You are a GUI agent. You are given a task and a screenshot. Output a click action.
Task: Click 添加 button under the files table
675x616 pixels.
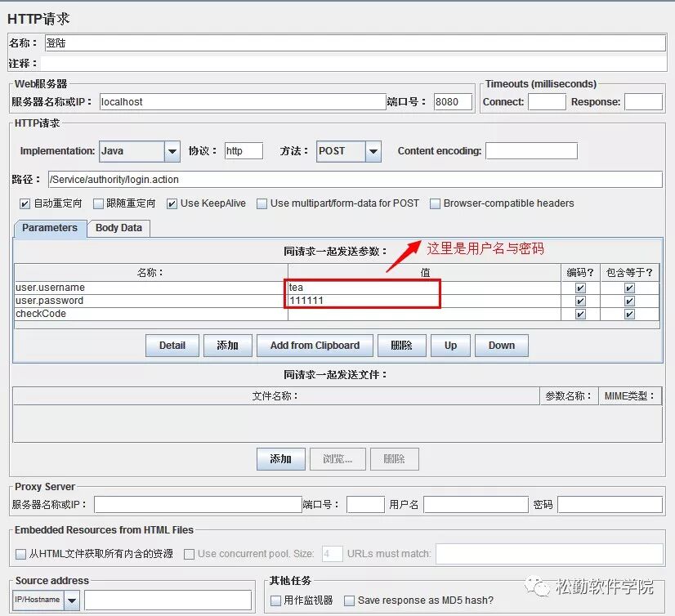pos(280,459)
